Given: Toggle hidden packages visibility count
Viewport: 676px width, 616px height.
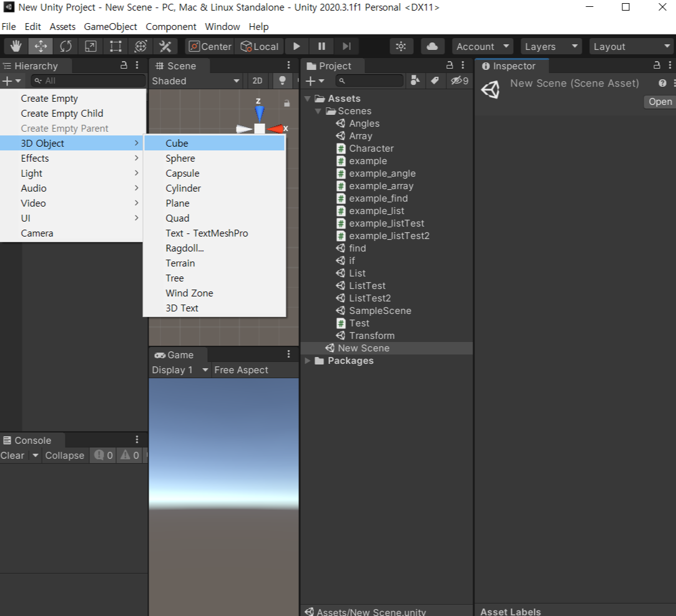Looking at the screenshot, I should click(459, 81).
